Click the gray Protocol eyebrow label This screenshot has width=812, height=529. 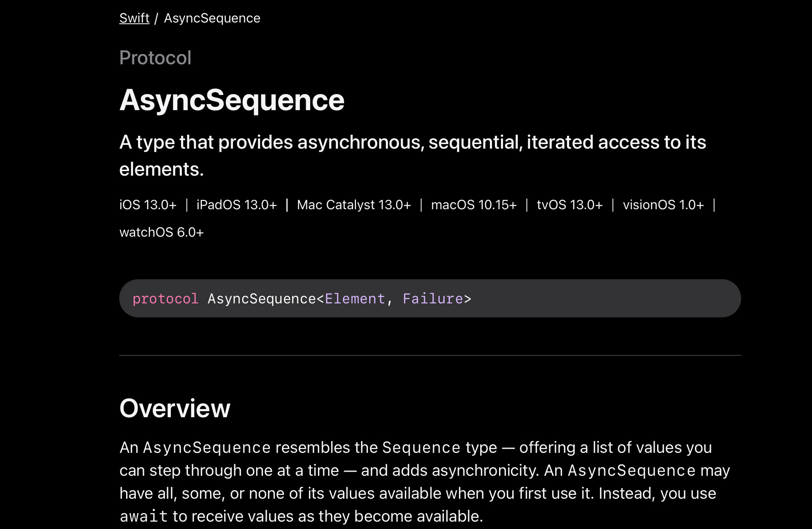[x=155, y=58]
